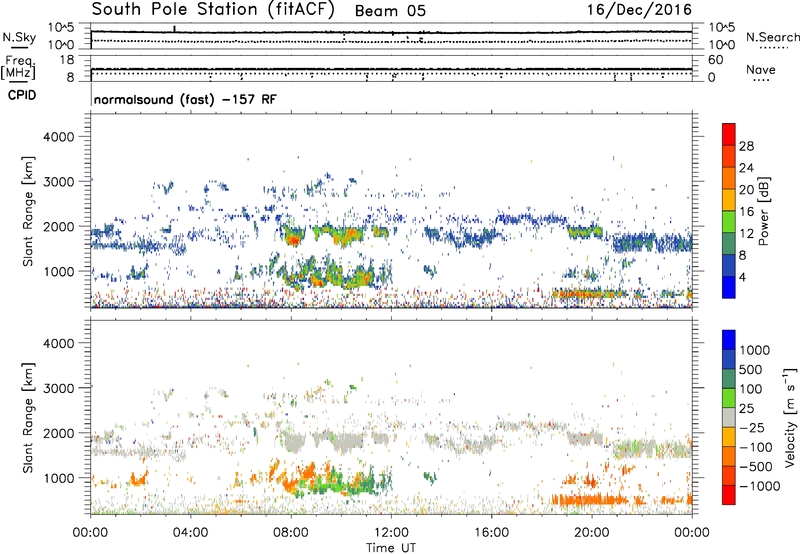Click the red segment above 28 dB
800x554 pixels.
(x=729, y=135)
